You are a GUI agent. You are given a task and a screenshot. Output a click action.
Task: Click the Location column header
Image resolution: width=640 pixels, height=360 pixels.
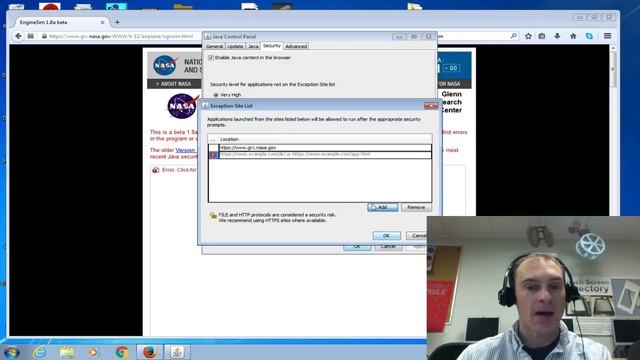325,139
